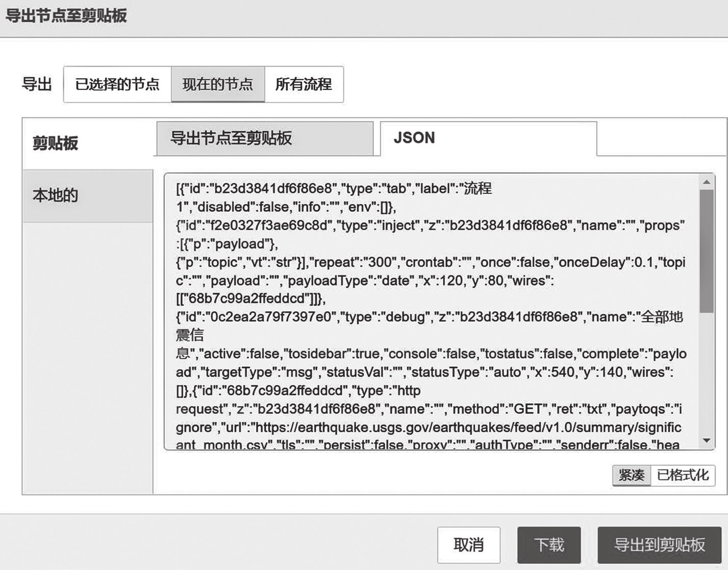728x570 pixels.
Task: Select the 已选择的节点 export option
Action: pos(117,84)
